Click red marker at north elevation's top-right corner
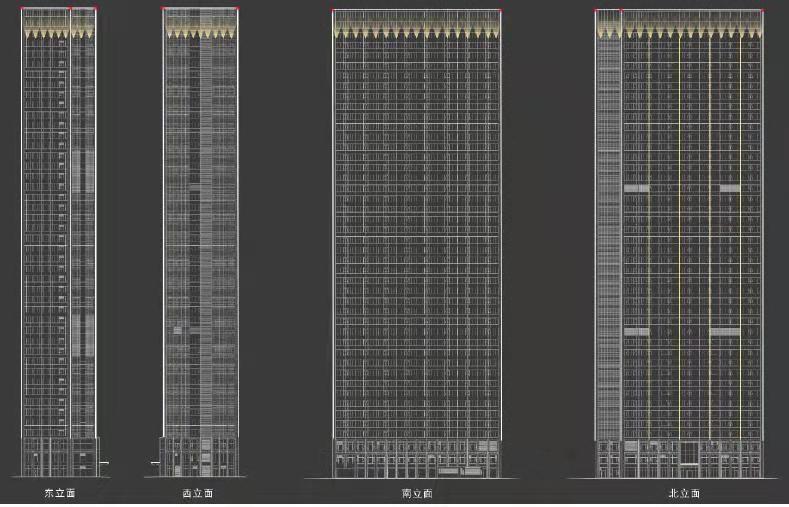The width and height of the screenshot is (789, 507). (x=760, y=11)
